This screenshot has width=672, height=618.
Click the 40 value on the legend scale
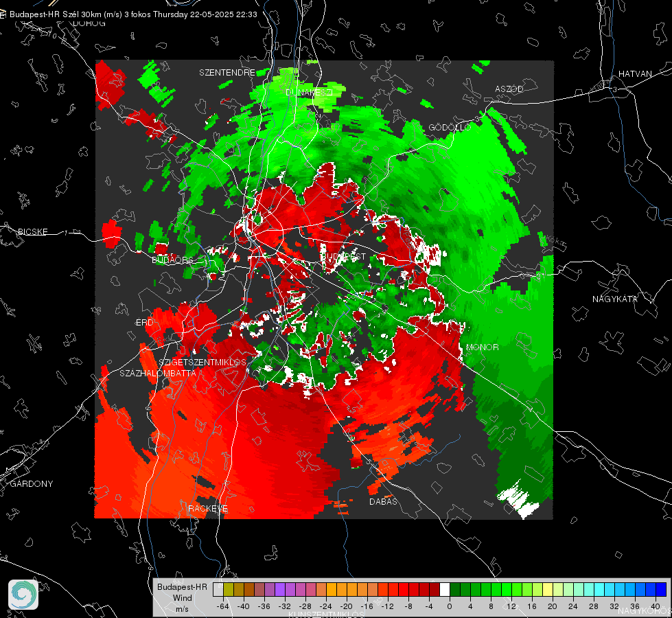click(656, 606)
